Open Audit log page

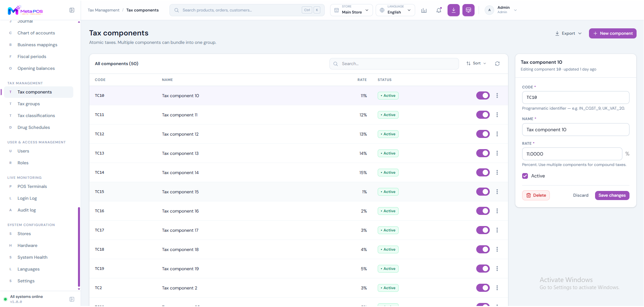pyautogui.click(x=27, y=210)
